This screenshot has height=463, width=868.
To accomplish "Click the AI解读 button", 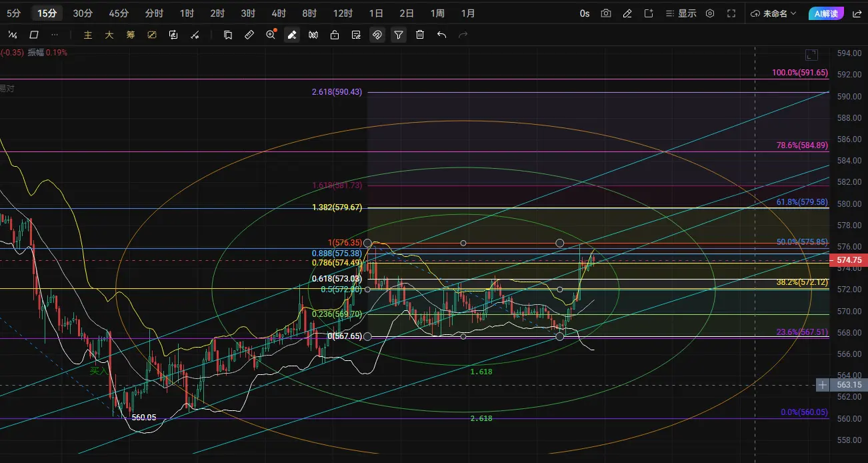I will pos(827,13).
